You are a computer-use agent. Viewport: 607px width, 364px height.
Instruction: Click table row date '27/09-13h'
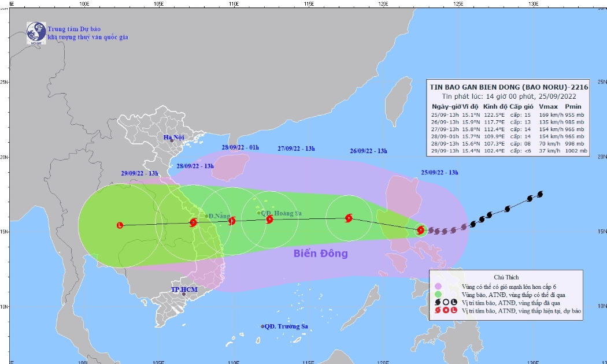pos(445,129)
